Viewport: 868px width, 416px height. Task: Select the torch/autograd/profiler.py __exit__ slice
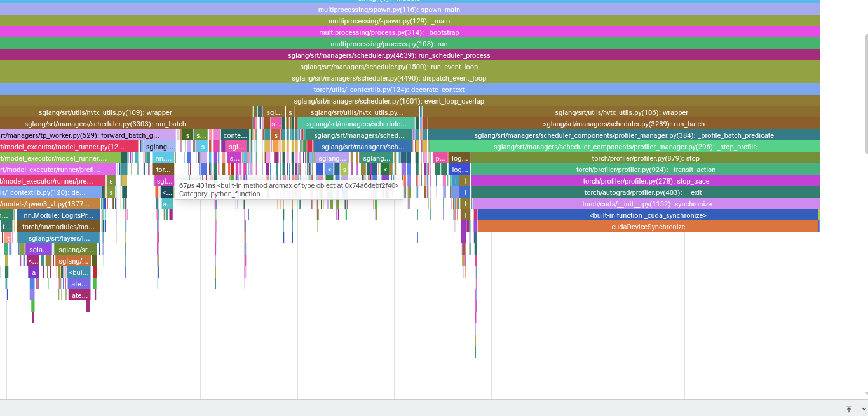pyautogui.click(x=646, y=192)
